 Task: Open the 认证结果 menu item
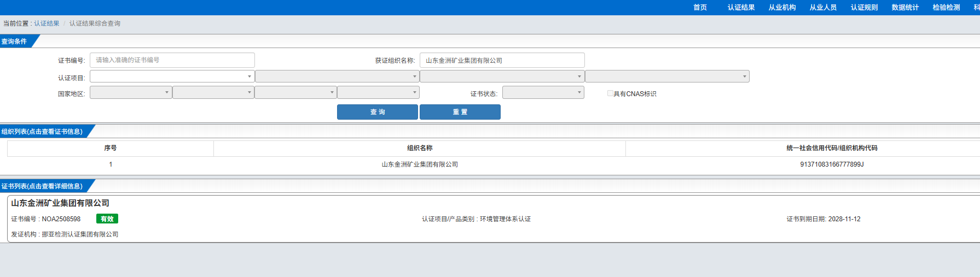pyautogui.click(x=741, y=7)
